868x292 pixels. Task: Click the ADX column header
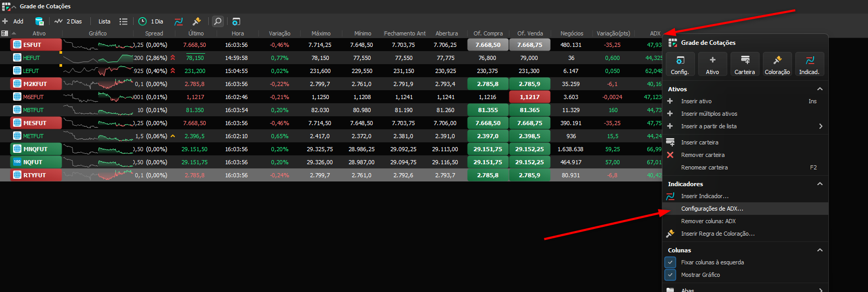pos(655,33)
